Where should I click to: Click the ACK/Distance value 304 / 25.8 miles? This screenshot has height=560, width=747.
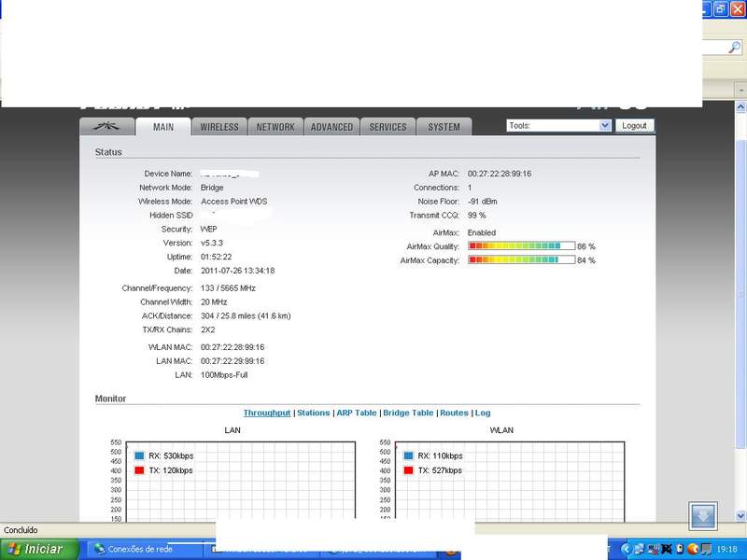click(x=246, y=315)
